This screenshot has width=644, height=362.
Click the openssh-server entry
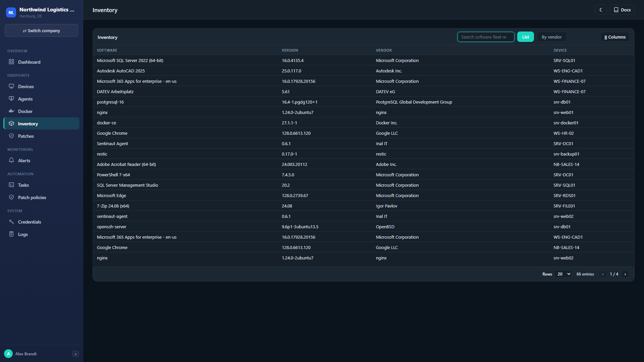pos(111,227)
